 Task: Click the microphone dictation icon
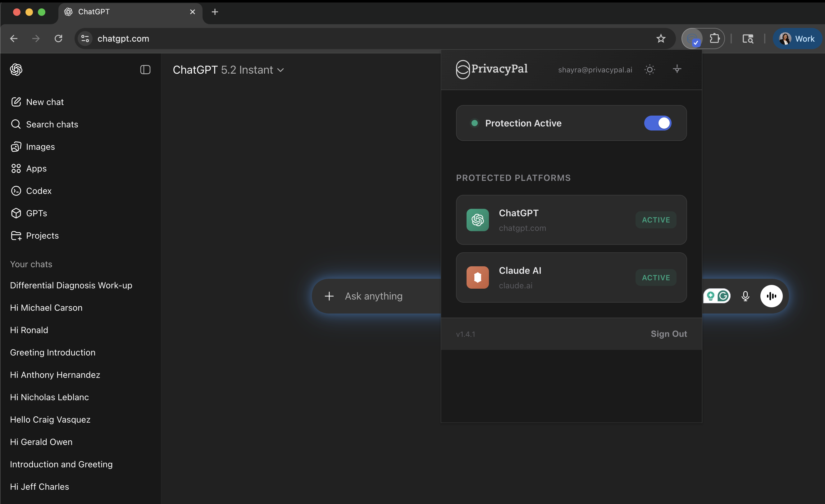click(745, 296)
